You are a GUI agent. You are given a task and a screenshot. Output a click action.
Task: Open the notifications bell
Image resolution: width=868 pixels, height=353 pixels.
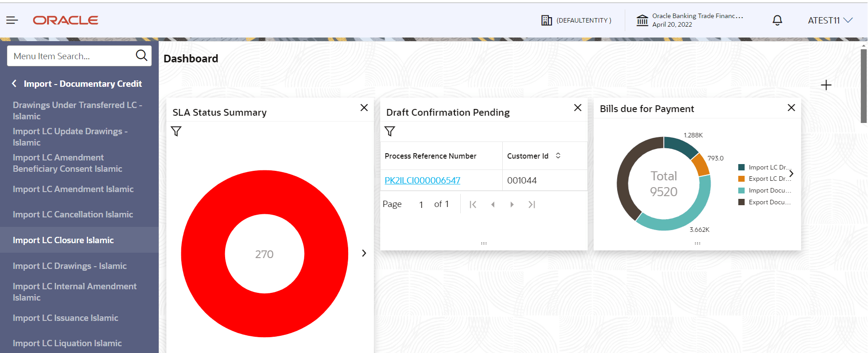(x=777, y=20)
